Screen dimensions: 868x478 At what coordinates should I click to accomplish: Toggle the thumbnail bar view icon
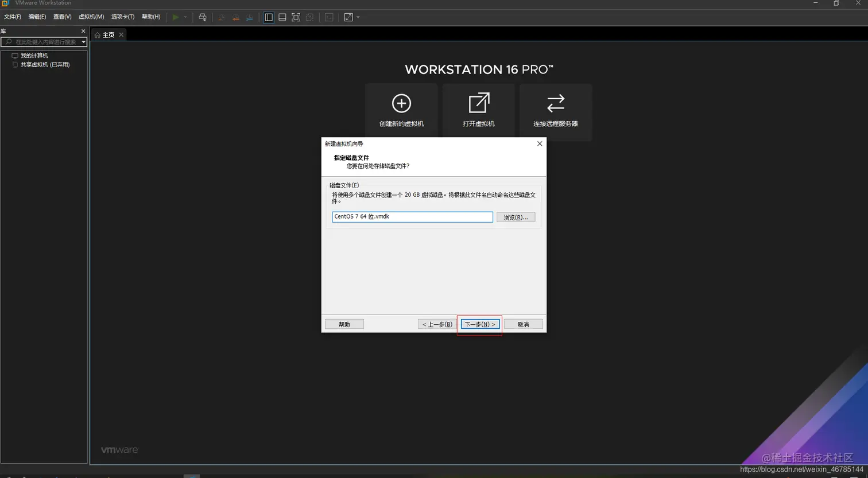coord(282,17)
